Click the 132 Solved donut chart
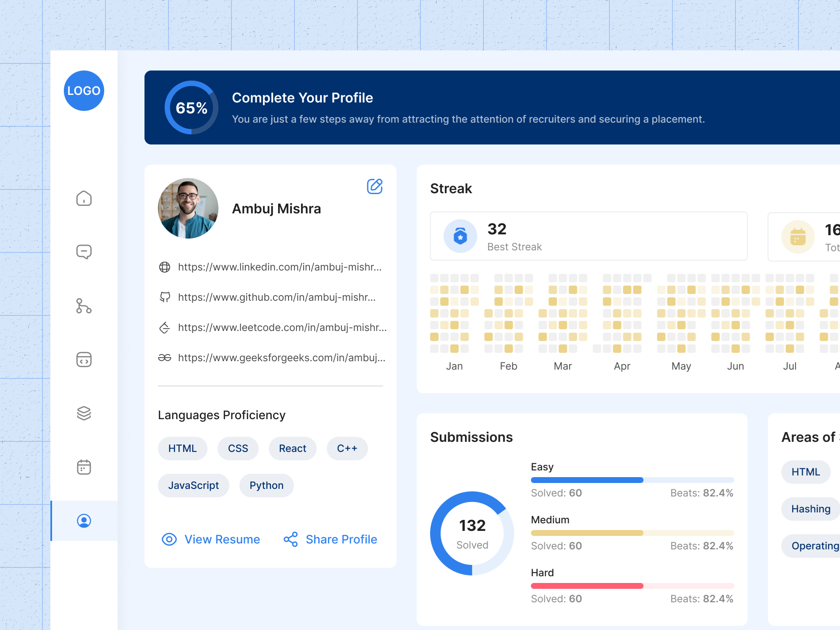Screen dimensions: 840x630 click(472, 533)
